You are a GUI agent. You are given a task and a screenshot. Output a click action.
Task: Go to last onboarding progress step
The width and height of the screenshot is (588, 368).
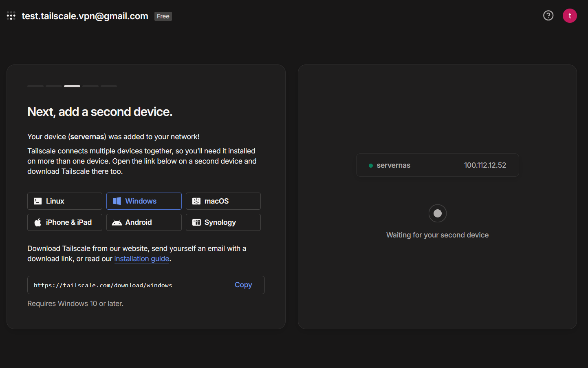pyautogui.click(x=109, y=86)
